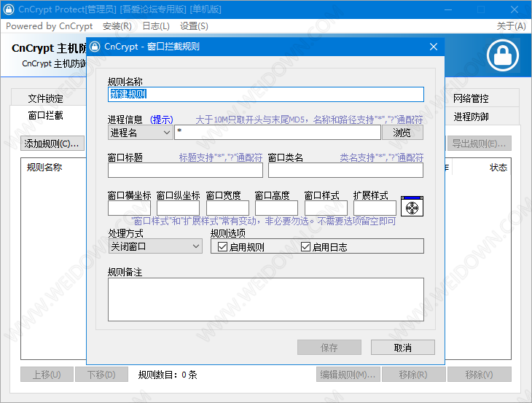
Task: Click the process name input containing asterisk
Action: click(x=278, y=133)
